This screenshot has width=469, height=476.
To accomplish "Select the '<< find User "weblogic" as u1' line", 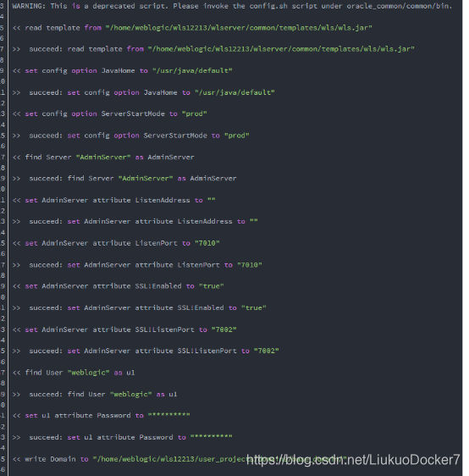I will 74,373.
